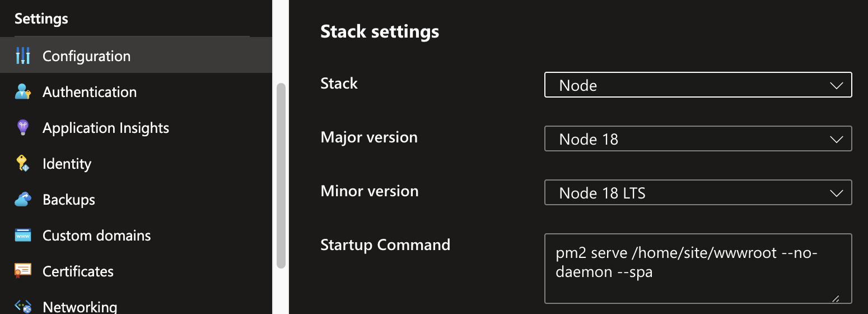This screenshot has width=868, height=314.
Task: Click the Networking icon
Action: click(x=22, y=306)
